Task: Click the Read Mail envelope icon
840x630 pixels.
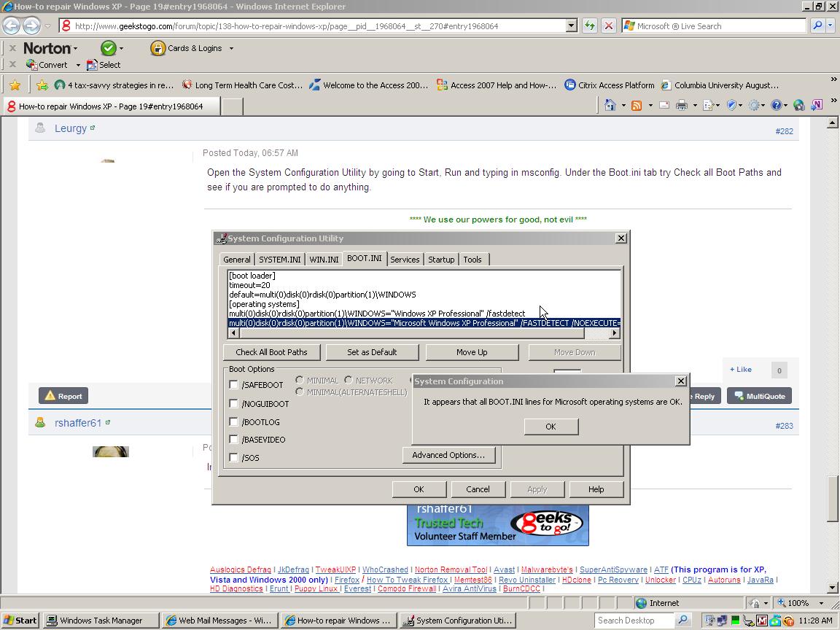Action: point(664,106)
